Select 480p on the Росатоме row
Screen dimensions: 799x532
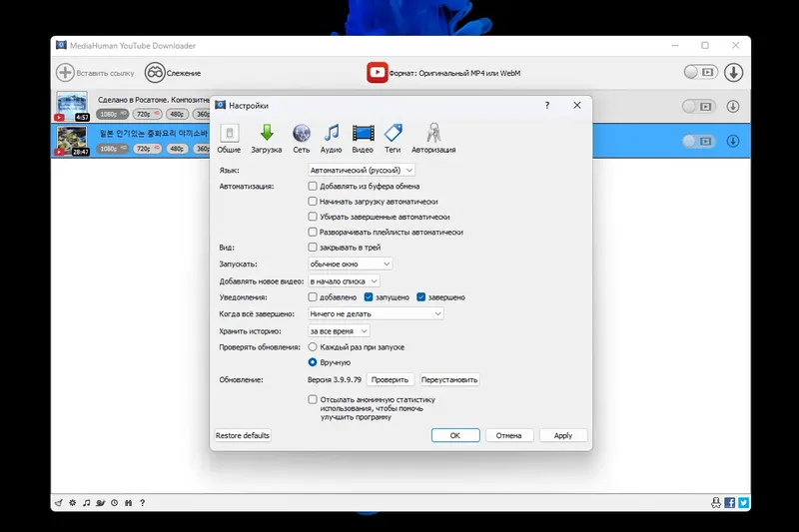point(177,114)
